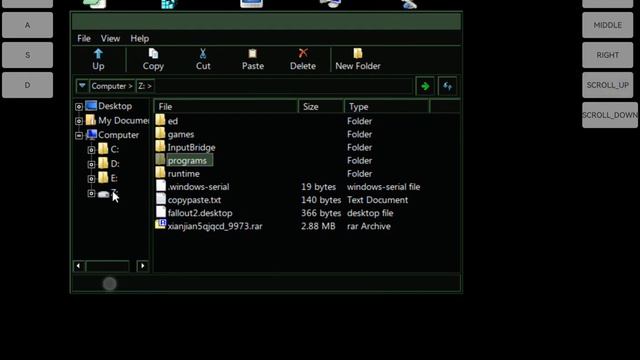
Task: Click the Copy toolbar button
Action: [x=153, y=60]
